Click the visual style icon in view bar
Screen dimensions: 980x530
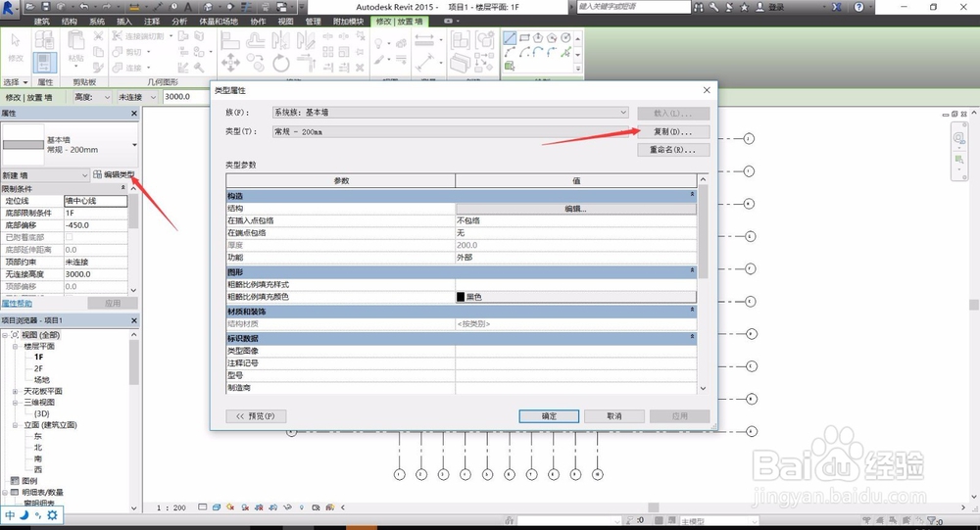pyautogui.click(x=217, y=507)
